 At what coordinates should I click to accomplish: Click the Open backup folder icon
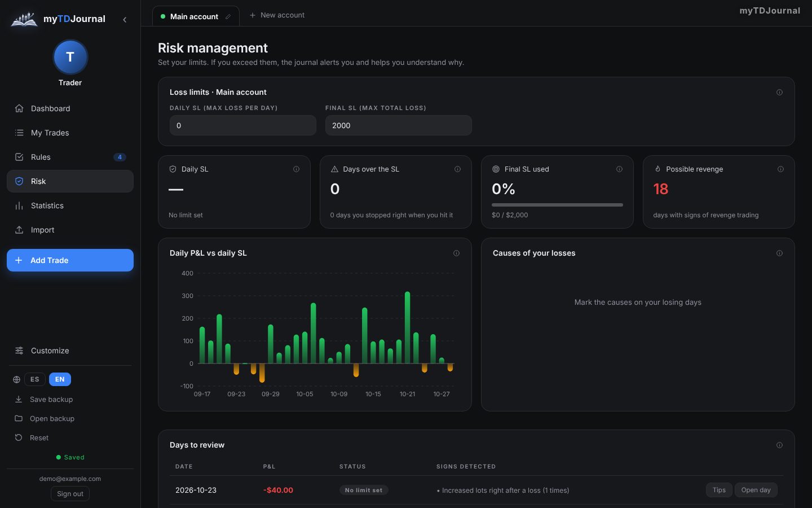click(x=19, y=418)
